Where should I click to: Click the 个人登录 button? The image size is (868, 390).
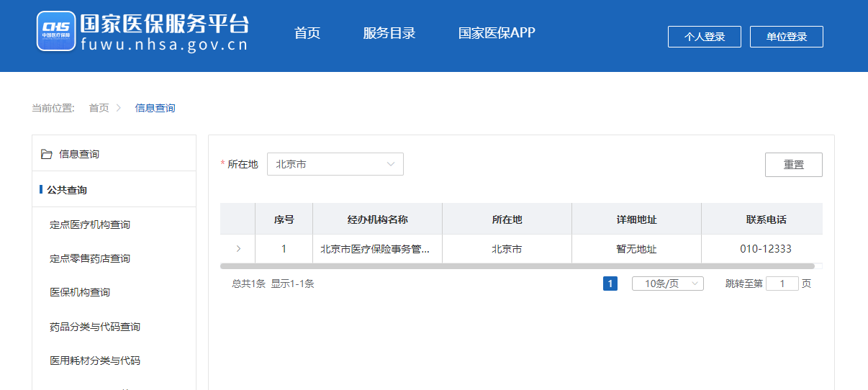[704, 37]
